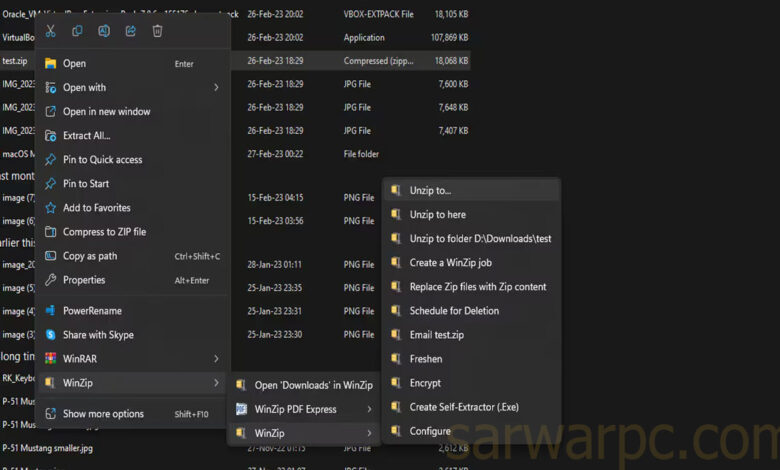Click the Rename icon in context menu
Viewport: 780px width, 470px height.
(x=103, y=31)
